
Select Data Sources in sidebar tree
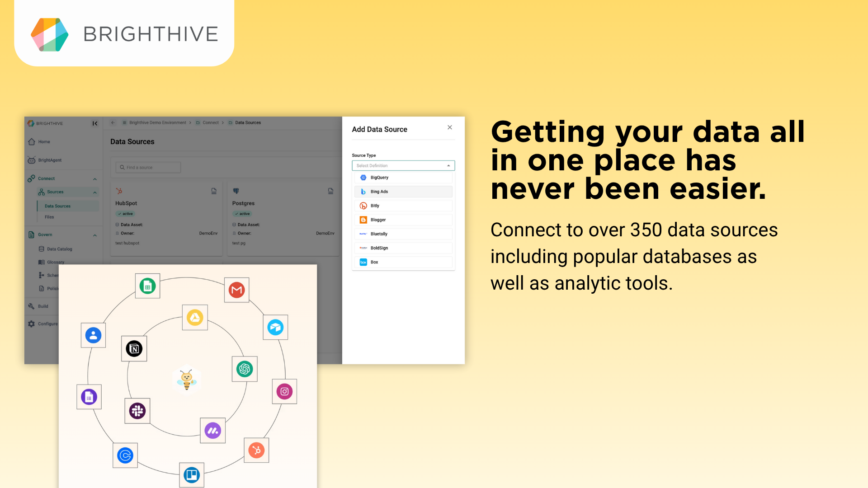tap(57, 206)
